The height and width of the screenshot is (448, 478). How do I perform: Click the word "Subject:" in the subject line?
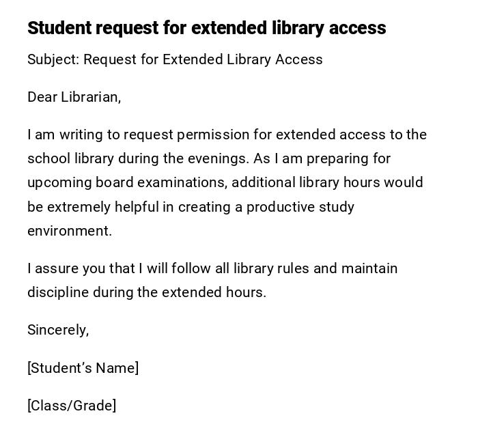53,60
